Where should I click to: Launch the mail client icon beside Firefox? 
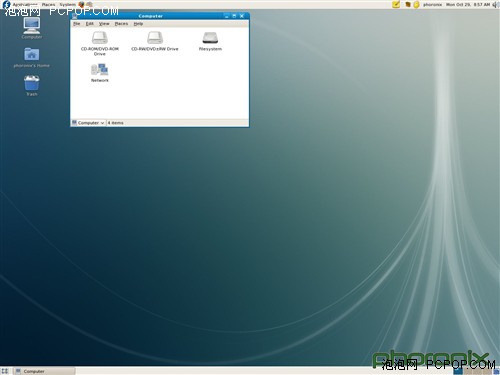pyautogui.click(x=89, y=4)
